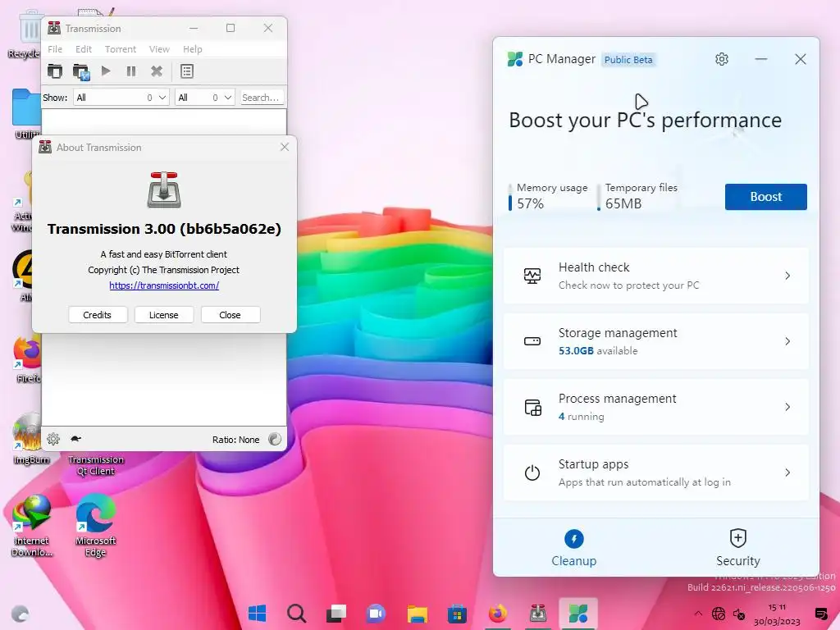Image resolution: width=840 pixels, height=630 pixels.
Task: Click the network globe tray icon
Action: tap(719, 614)
